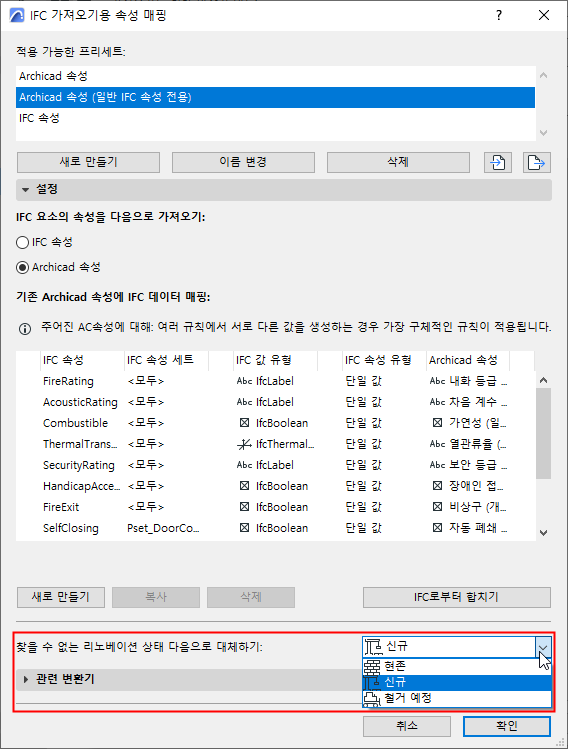The width and height of the screenshot is (568, 749).
Task: Click the Abc icon for 차음 계수 property
Action: tap(437, 402)
